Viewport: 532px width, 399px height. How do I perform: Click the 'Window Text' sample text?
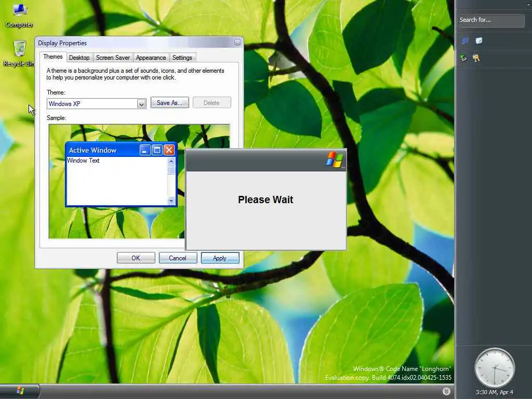[83, 161]
